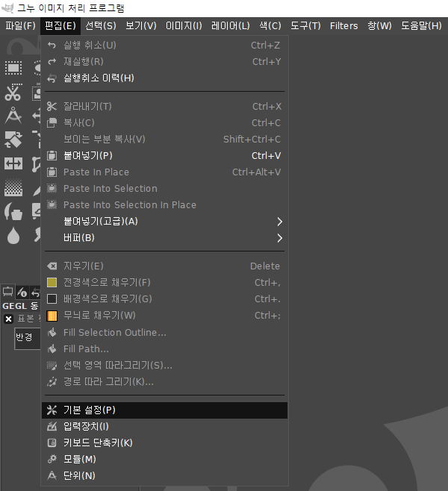Expand the 버퍼(B) submenu
The width and height of the screenshot is (448, 491).
[164, 238]
